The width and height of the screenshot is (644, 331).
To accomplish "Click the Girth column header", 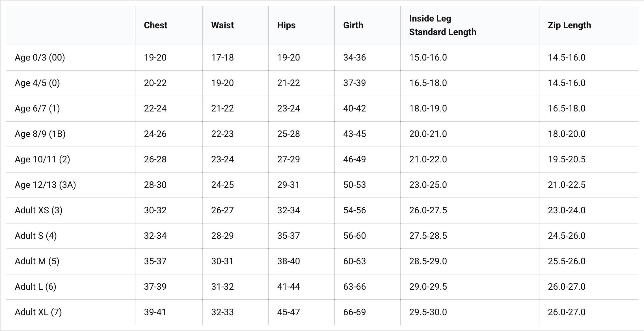I will click(353, 25).
